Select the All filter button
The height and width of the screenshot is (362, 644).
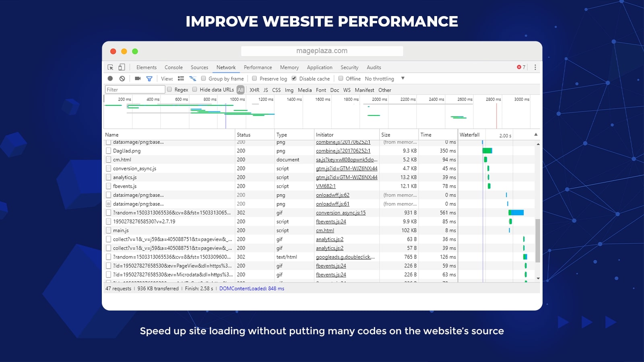pos(241,90)
